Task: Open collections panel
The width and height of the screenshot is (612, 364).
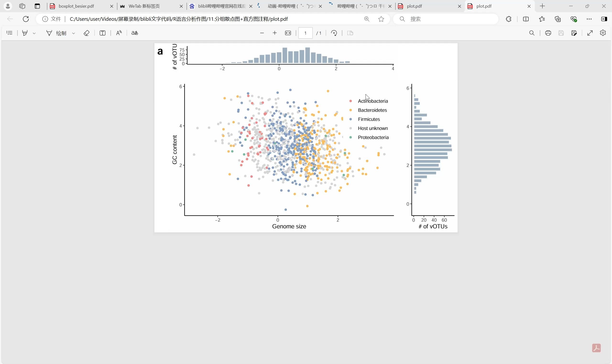Action: coord(558,19)
